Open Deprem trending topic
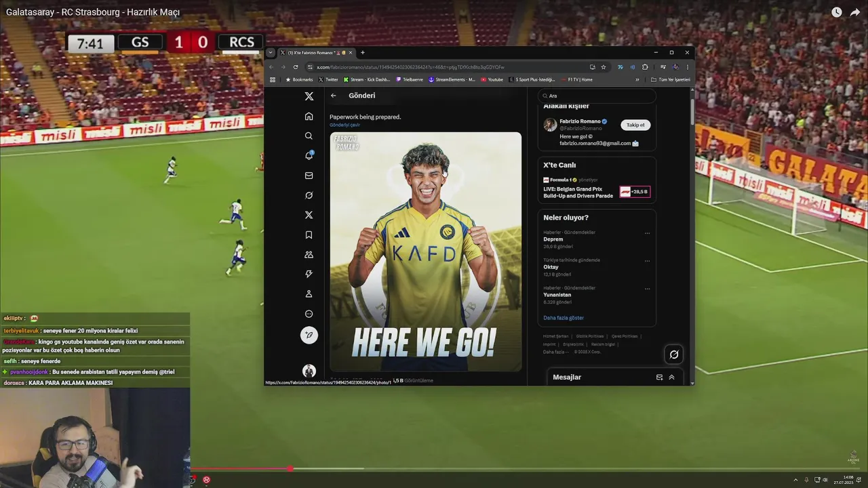This screenshot has height=488, width=868. pos(553,239)
